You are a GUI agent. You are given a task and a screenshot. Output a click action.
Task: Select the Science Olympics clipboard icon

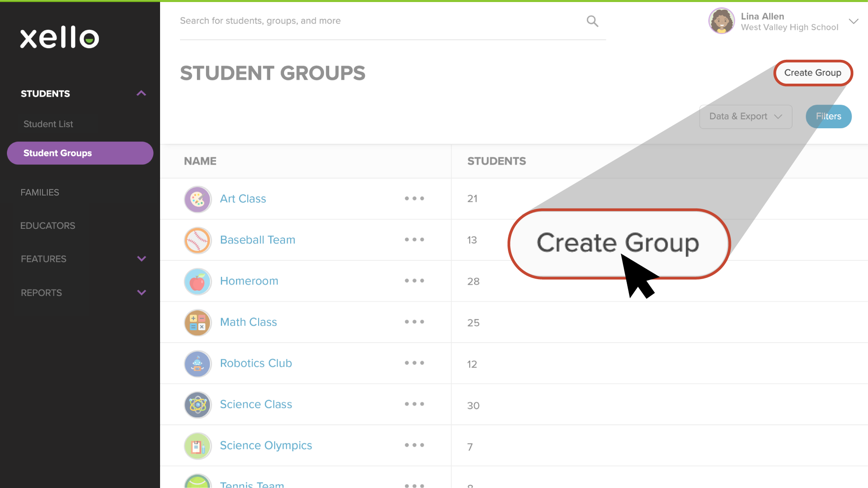pyautogui.click(x=197, y=446)
